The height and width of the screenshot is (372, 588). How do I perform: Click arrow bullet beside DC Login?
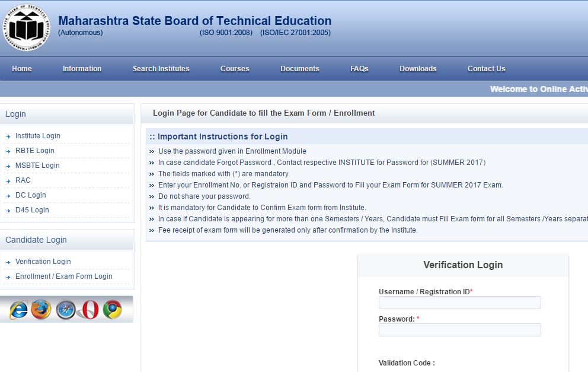8,196
